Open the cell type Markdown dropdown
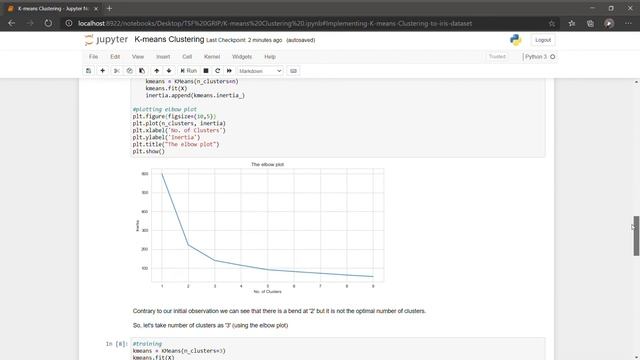This screenshot has height=360, width=640. pyautogui.click(x=260, y=71)
